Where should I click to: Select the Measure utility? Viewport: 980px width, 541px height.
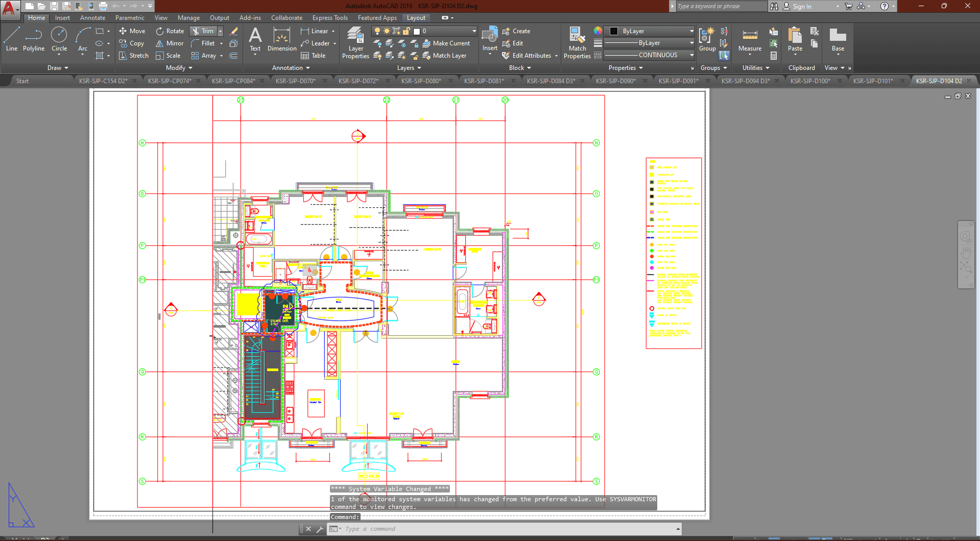[x=750, y=40]
